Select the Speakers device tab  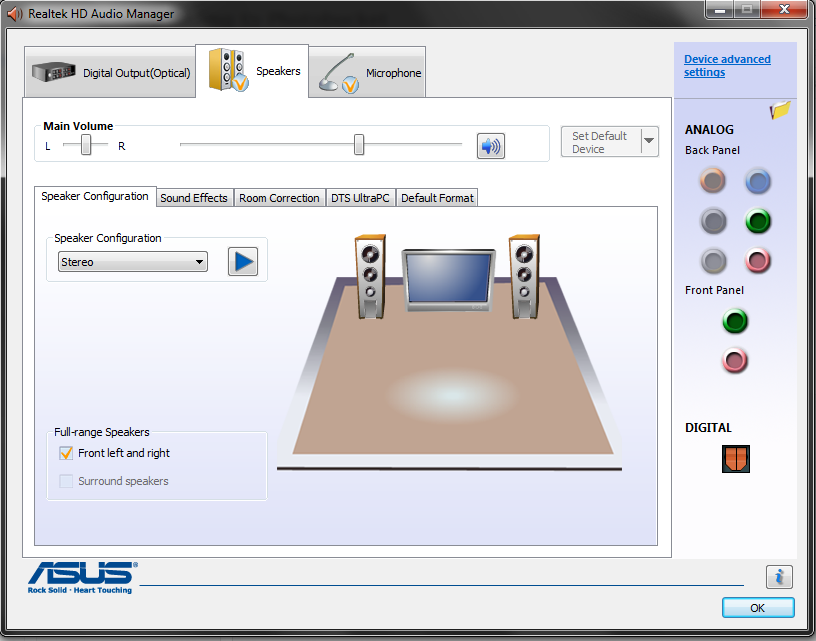(252, 71)
